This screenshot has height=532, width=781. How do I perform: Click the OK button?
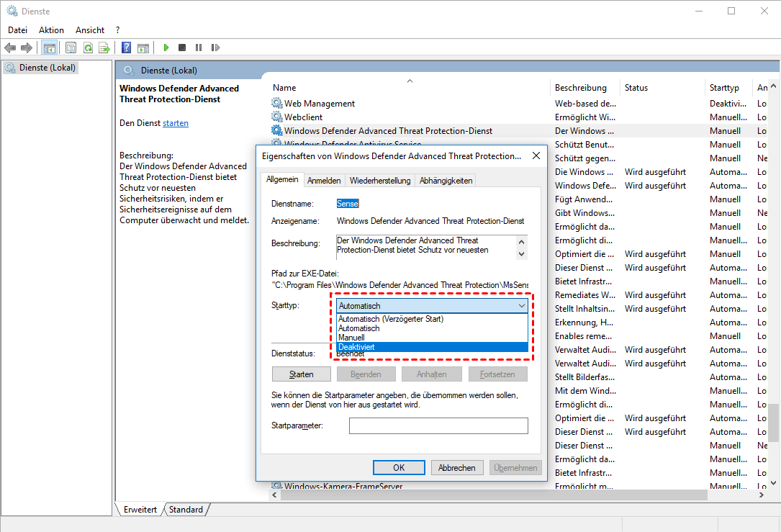pyautogui.click(x=399, y=468)
